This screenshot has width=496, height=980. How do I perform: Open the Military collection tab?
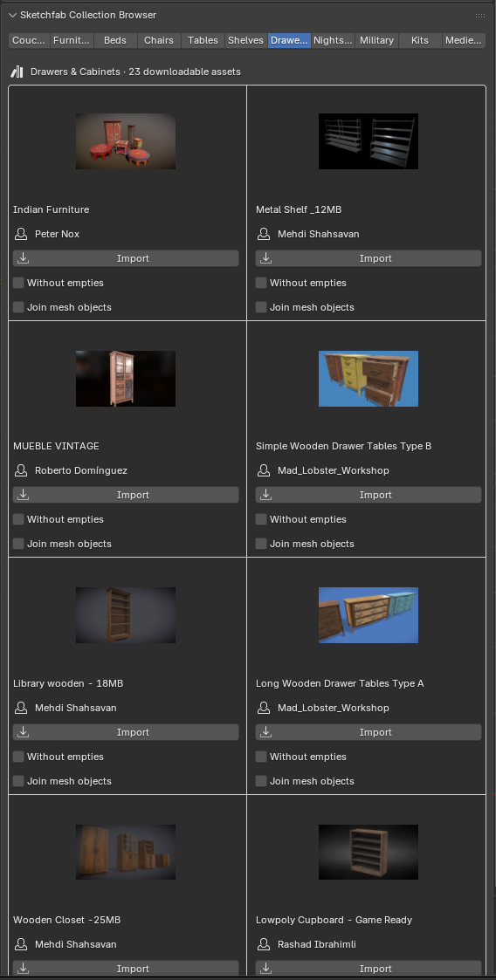point(376,40)
